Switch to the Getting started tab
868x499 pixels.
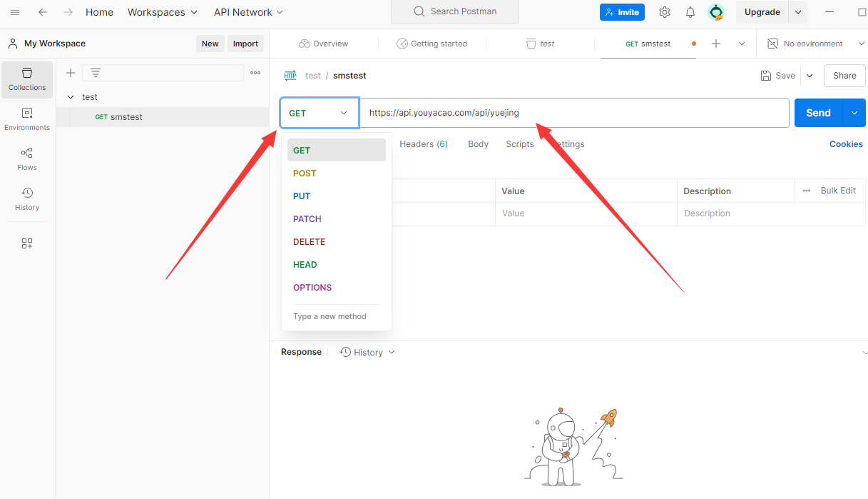tap(432, 44)
